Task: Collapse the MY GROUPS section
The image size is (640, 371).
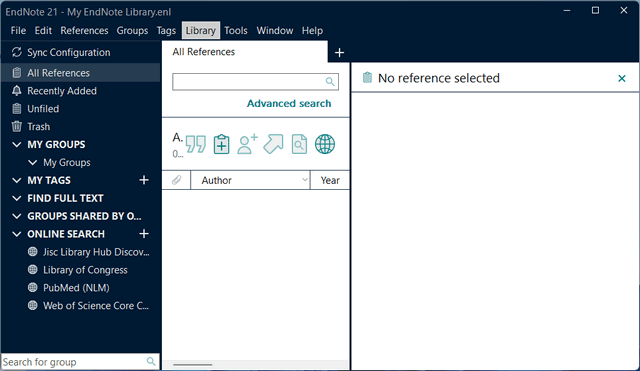Action: 17,144
